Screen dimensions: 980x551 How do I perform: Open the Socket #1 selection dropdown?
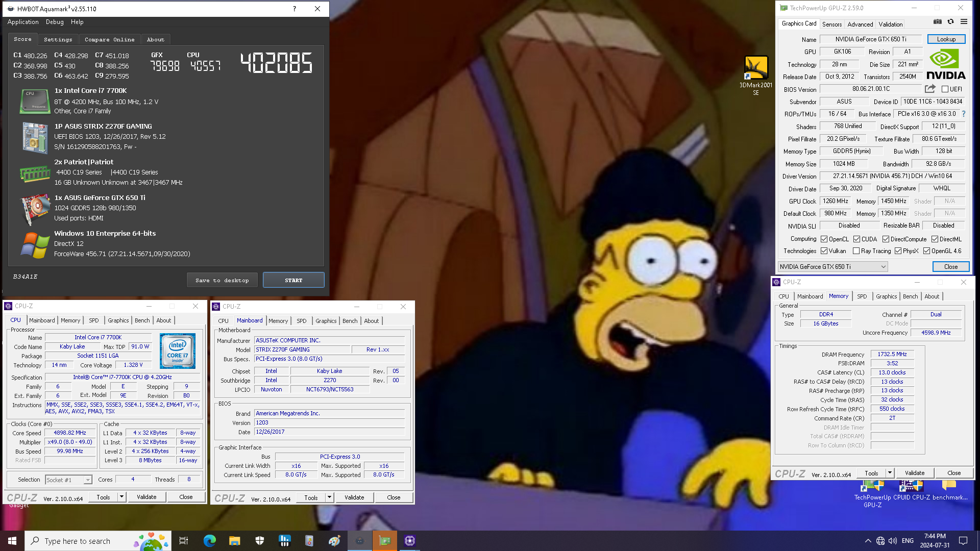tap(68, 480)
